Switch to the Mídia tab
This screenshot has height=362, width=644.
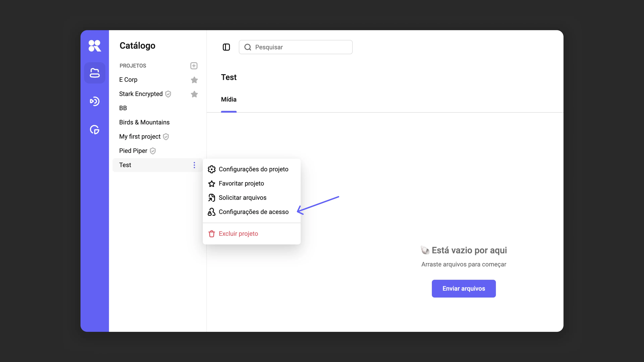(229, 99)
